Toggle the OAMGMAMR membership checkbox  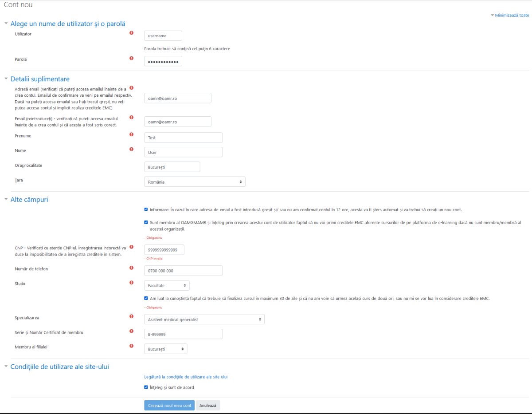click(x=146, y=222)
